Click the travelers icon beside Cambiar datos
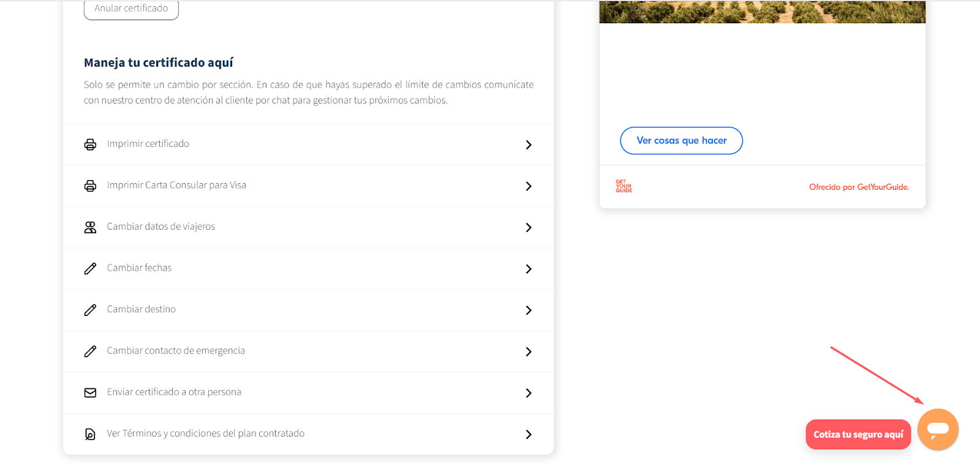This screenshot has width=980, height=466. (x=90, y=227)
